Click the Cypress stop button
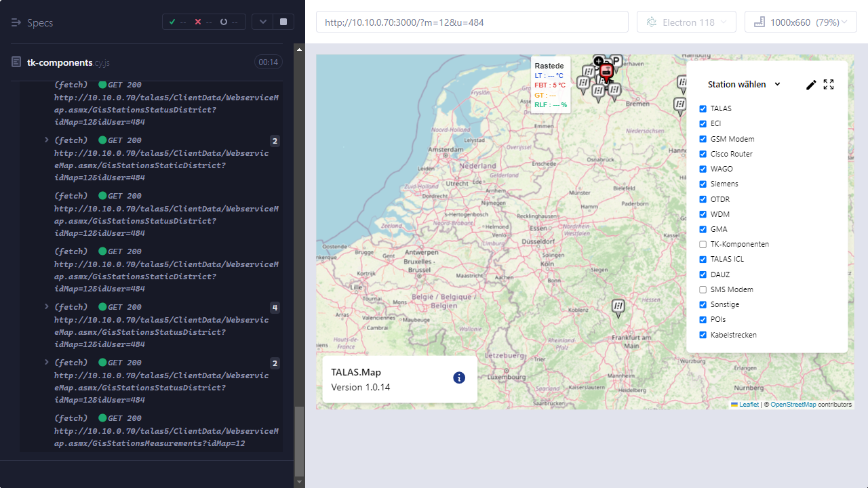This screenshot has width=868, height=488. click(x=283, y=22)
